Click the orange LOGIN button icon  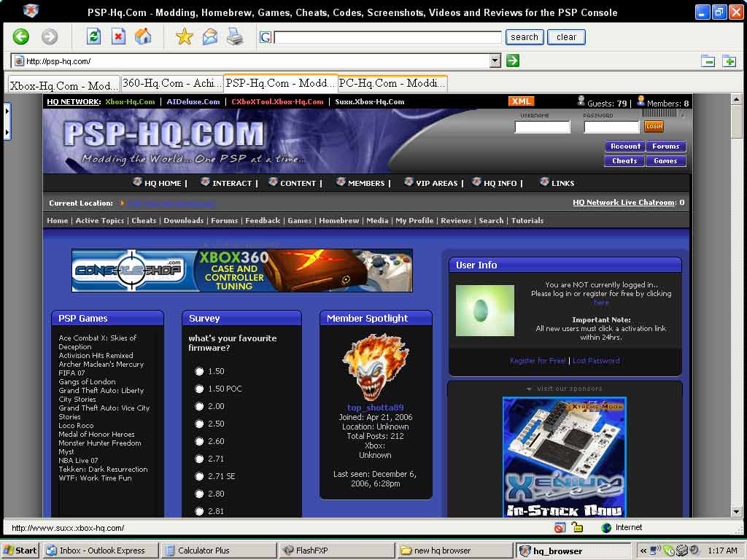coord(654,126)
